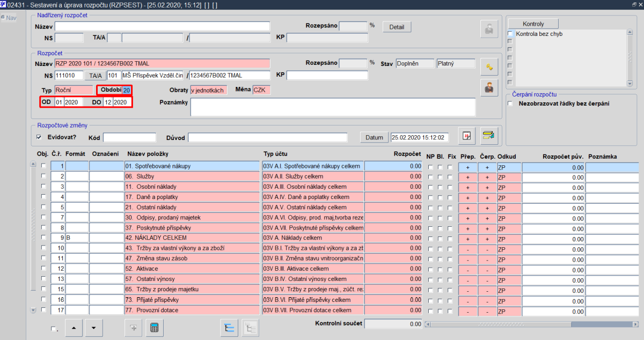Image resolution: width=644 pixels, height=340 pixels.
Task: Uncheck the Evidovat? checkbox
Action: coord(39,137)
